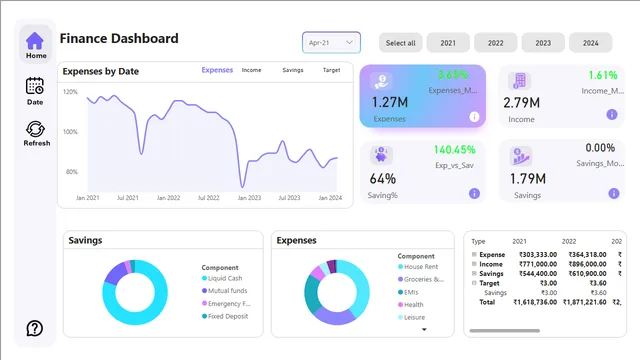Select House Rent legend swatch
Image resolution: width=640 pixels, height=360 pixels.
click(400, 267)
